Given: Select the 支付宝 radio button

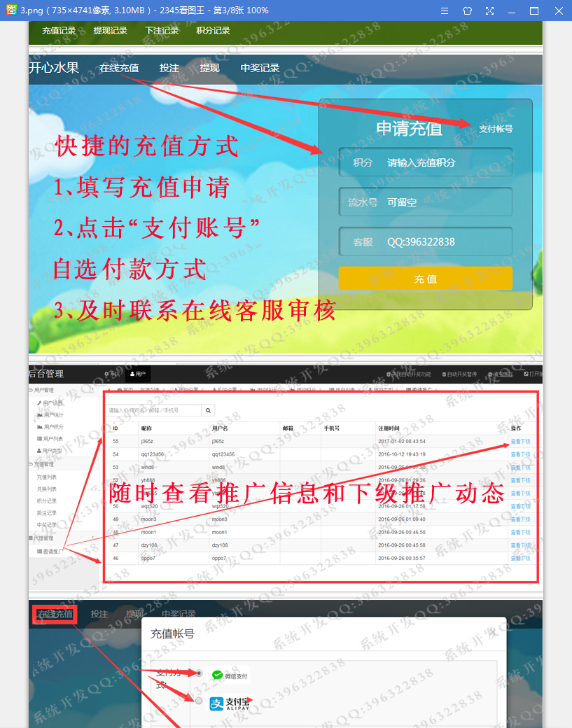Looking at the screenshot, I should pyautogui.click(x=199, y=701).
